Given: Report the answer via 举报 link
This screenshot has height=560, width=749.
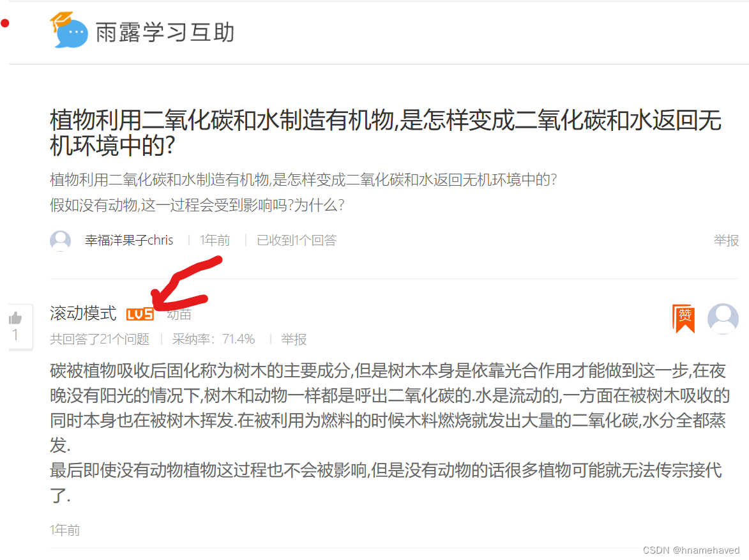Looking at the screenshot, I should [293, 339].
